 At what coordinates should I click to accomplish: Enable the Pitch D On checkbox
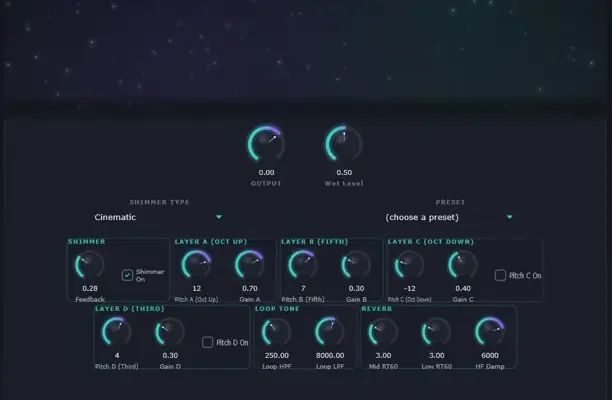coord(208,343)
